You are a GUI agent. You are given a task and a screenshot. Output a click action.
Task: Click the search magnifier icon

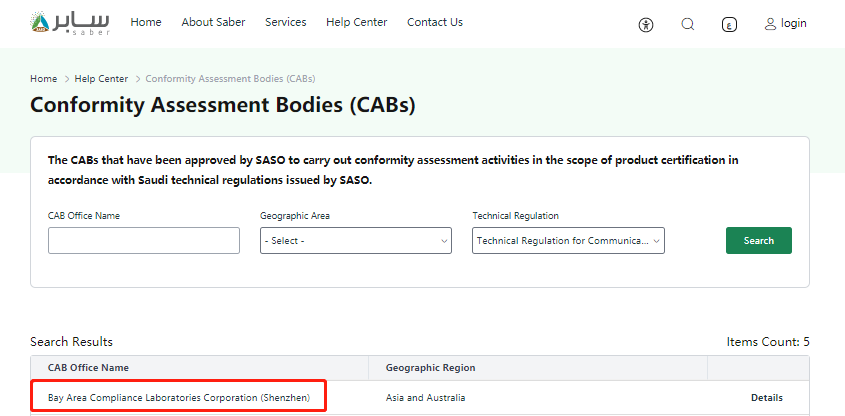pos(688,24)
